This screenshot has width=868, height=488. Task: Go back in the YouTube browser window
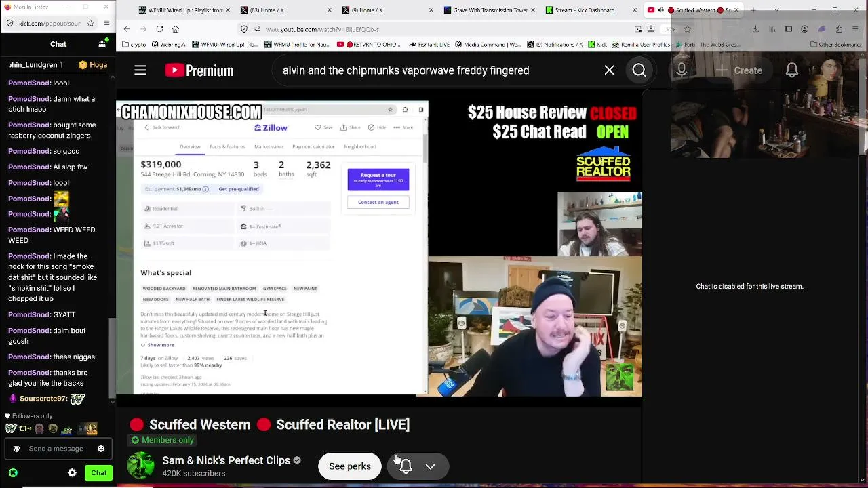pyautogui.click(x=127, y=29)
